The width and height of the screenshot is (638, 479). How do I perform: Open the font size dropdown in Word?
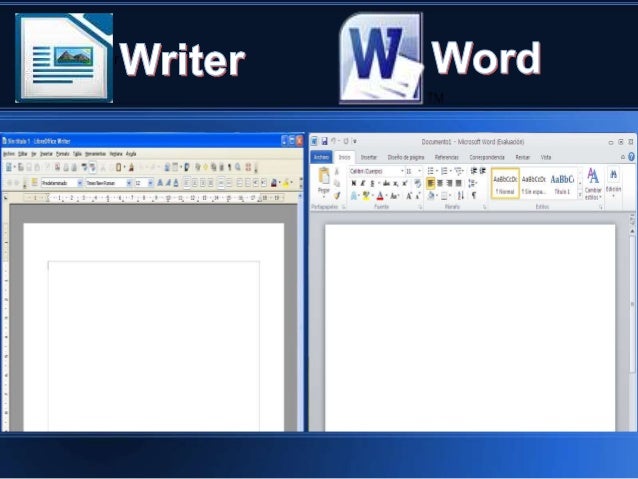click(420, 171)
